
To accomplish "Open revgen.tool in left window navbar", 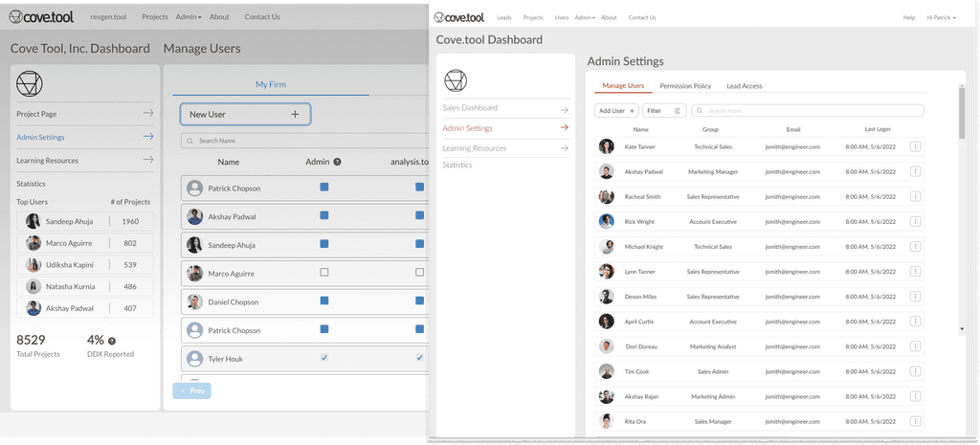I will click(x=108, y=17).
